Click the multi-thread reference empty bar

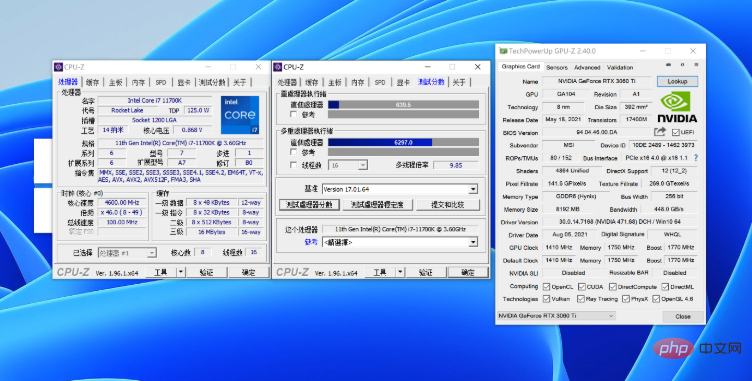[x=403, y=152]
